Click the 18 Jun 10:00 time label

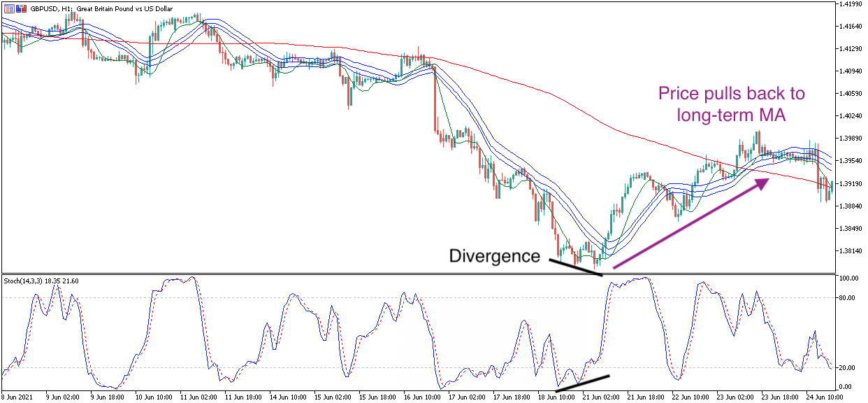click(x=557, y=396)
